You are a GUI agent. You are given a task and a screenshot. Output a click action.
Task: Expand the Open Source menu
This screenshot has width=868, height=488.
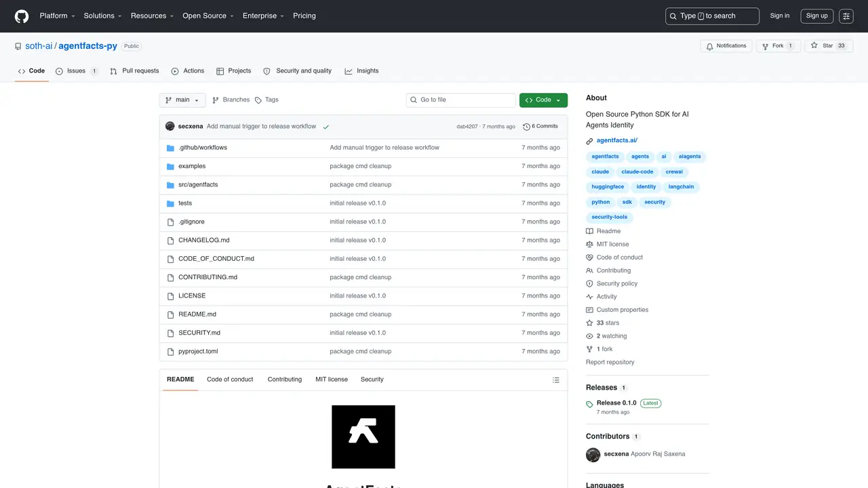pos(208,16)
